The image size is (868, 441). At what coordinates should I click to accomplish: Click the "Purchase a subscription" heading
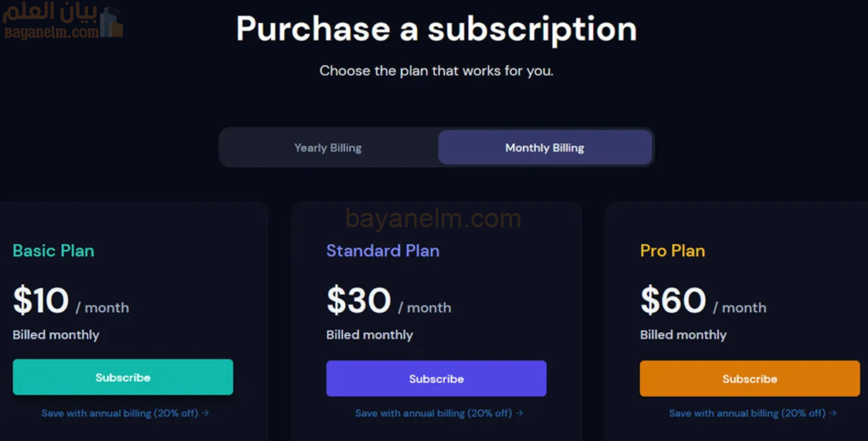coord(436,29)
